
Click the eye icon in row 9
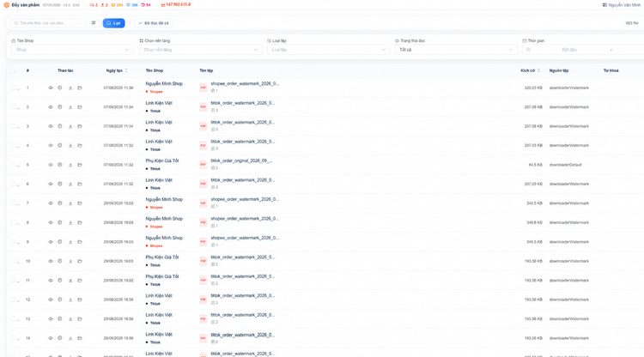coord(51,242)
